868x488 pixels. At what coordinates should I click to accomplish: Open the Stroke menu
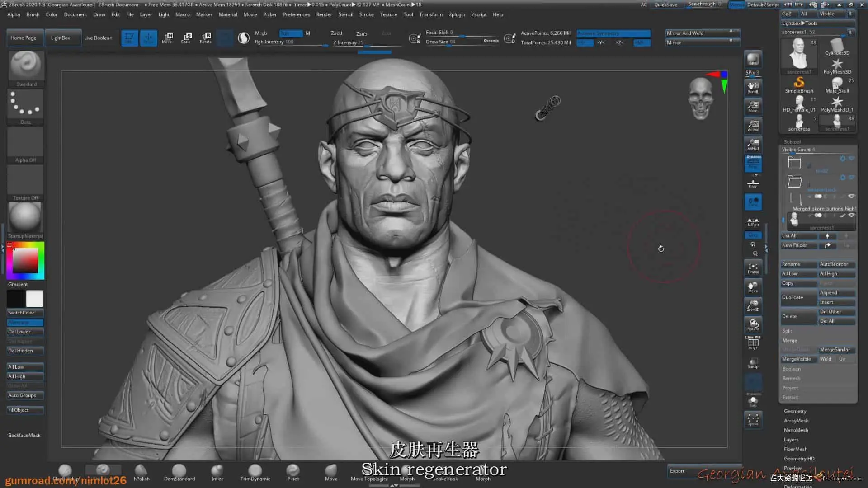click(x=366, y=14)
